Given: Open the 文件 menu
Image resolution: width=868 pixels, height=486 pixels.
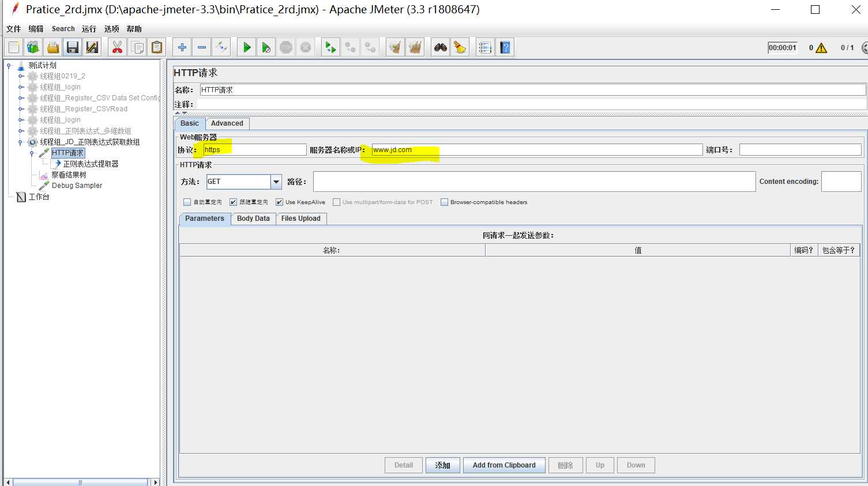Looking at the screenshot, I should [x=13, y=29].
